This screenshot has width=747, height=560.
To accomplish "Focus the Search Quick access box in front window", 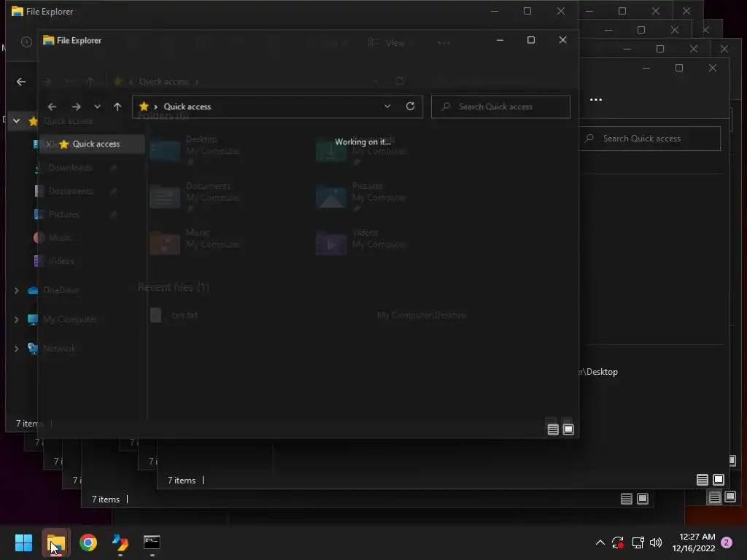I will (500, 106).
